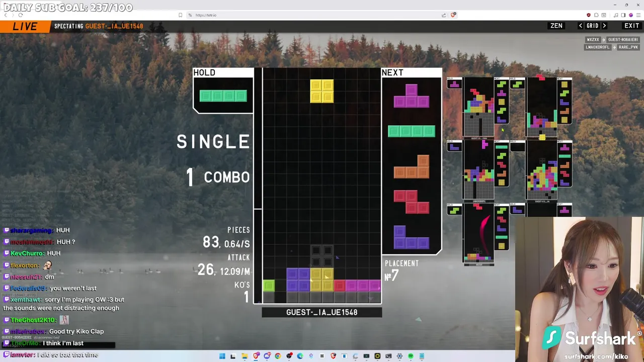The height and width of the screenshot is (362, 644).
Task: Click the GUEST-806AIE8I player tag
Action: point(622,40)
